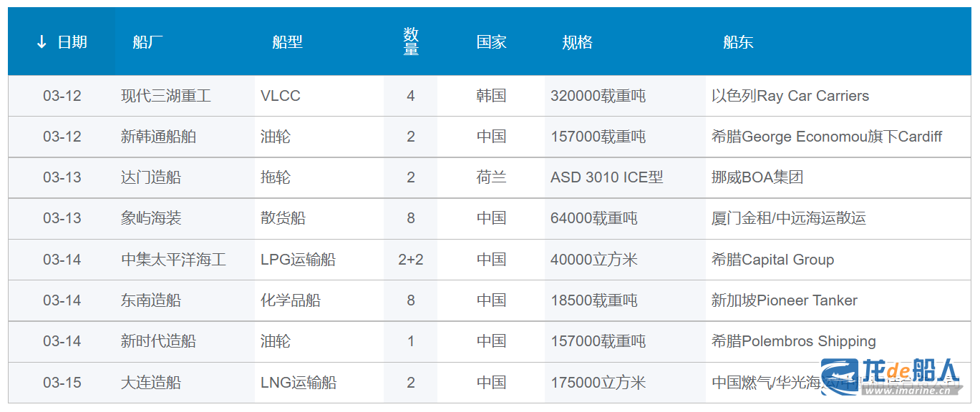Select the LPG运输船 ship type cell
The image size is (980, 412).
(x=298, y=260)
